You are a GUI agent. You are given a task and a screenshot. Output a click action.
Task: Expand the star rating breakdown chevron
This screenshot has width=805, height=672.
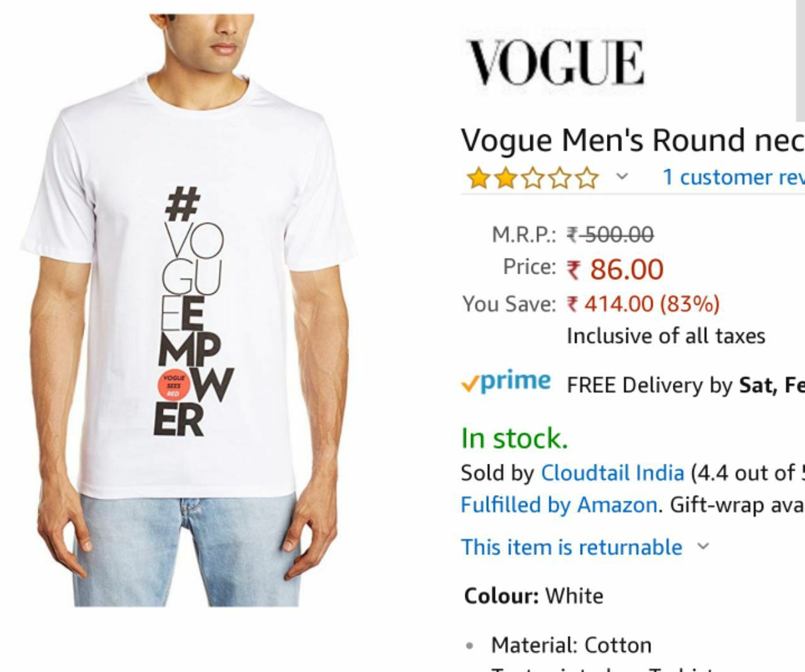click(x=621, y=176)
